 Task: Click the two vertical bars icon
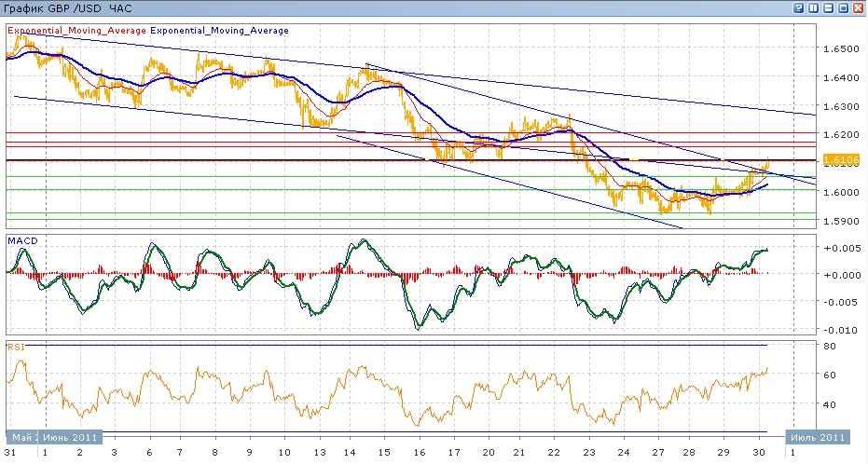pos(814,7)
